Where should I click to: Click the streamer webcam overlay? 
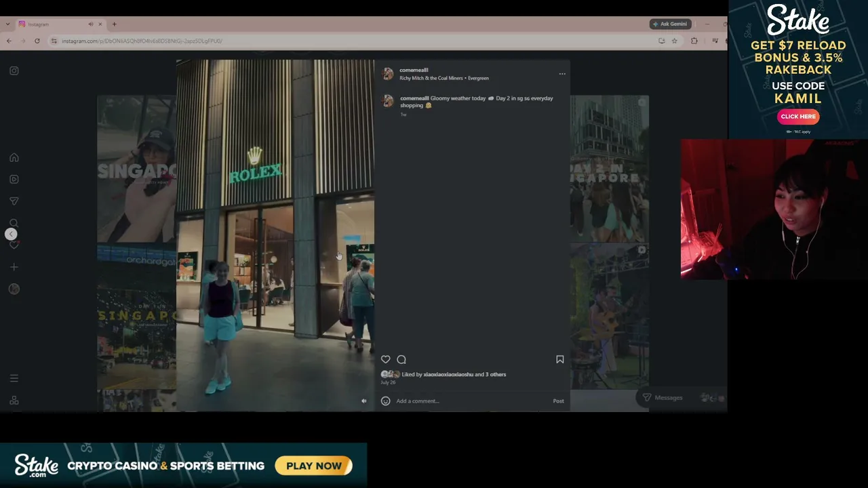(x=774, y=209)
